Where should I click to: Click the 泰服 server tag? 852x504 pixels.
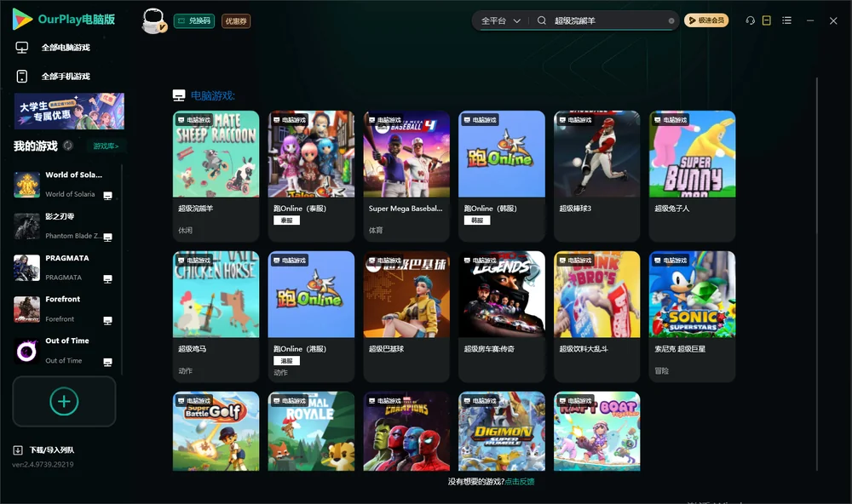[286, 220]
